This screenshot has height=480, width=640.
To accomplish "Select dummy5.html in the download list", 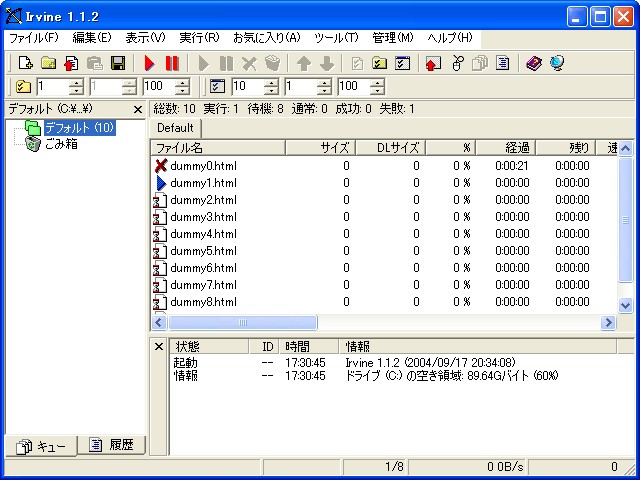I will pyautogui.click(x=203, y=251).
